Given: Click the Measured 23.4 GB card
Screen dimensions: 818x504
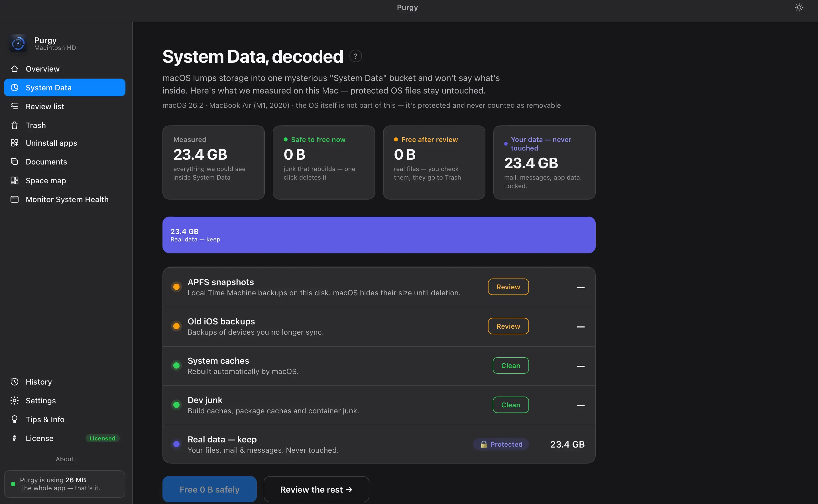Looking at the screenshot, I should tap(213, 162).
